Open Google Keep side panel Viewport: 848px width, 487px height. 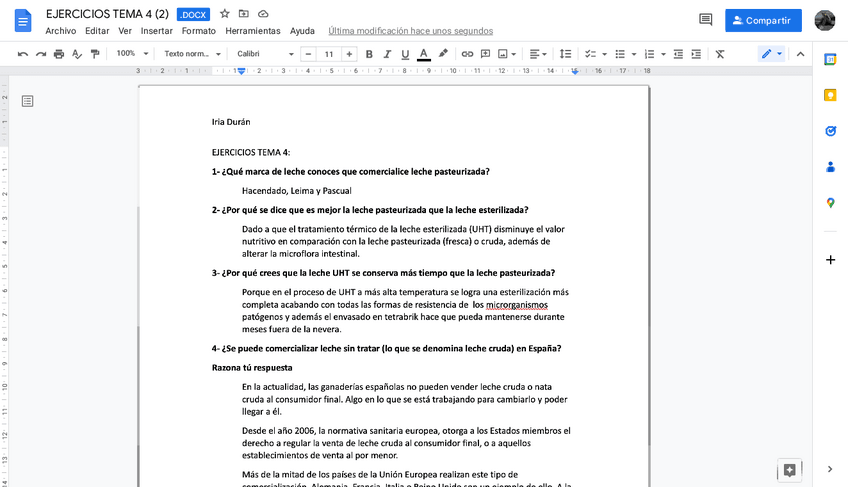click(x=830, y=95)
